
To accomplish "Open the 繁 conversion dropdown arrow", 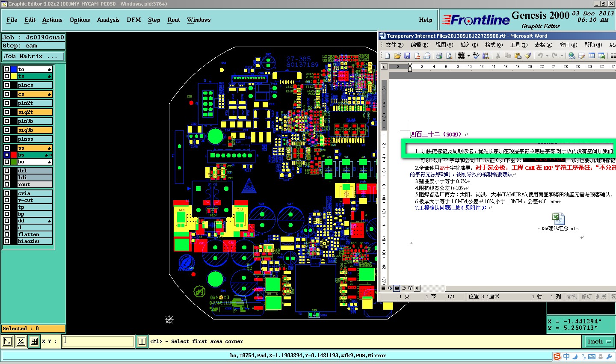I will click(x=468, y=56).
